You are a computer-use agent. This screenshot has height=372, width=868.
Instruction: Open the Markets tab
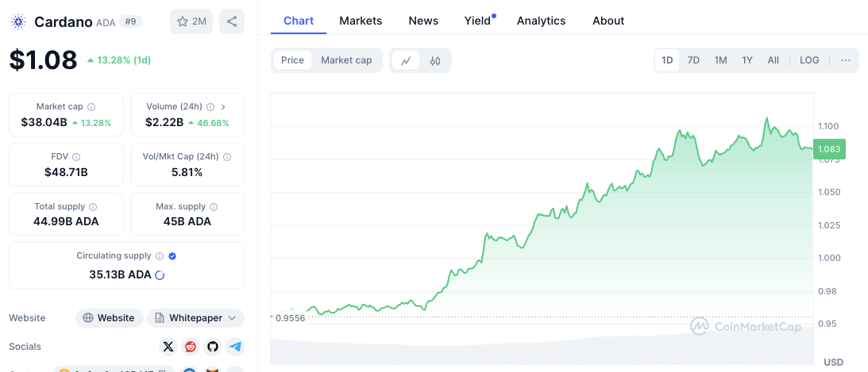(361, 21)
